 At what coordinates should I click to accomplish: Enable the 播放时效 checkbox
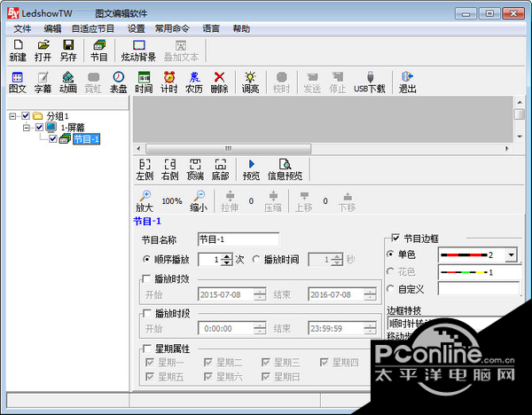[146, 278]
